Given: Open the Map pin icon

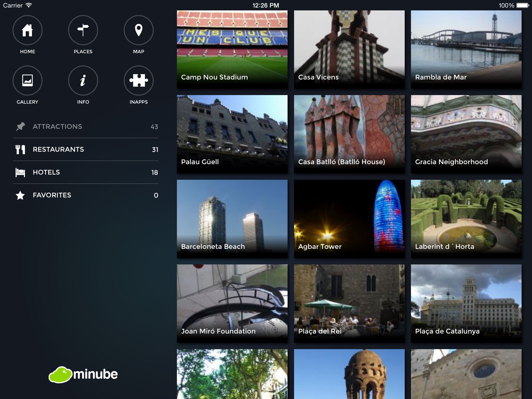Looking at the screenshot, I should coord(138,30).
